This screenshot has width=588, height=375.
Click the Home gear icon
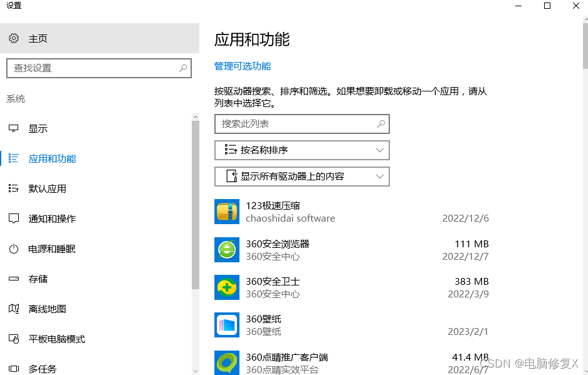coord(14,38)
